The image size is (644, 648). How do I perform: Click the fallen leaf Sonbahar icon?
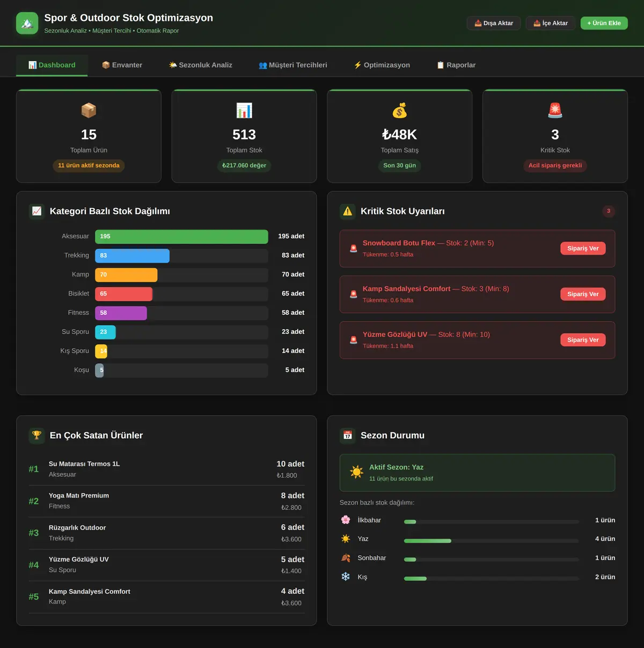pos(346,558)
